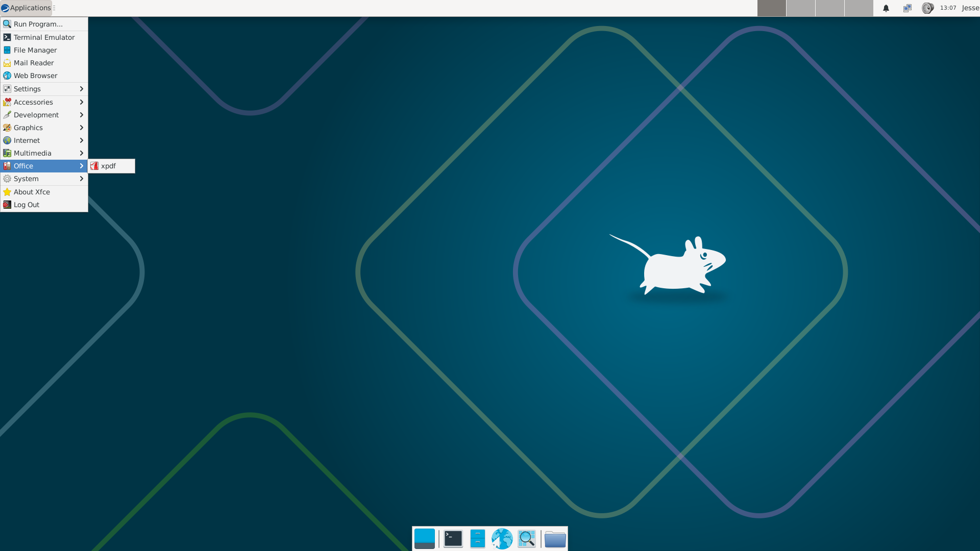Expand the Development submenu arrow

[x=81, y=115]
